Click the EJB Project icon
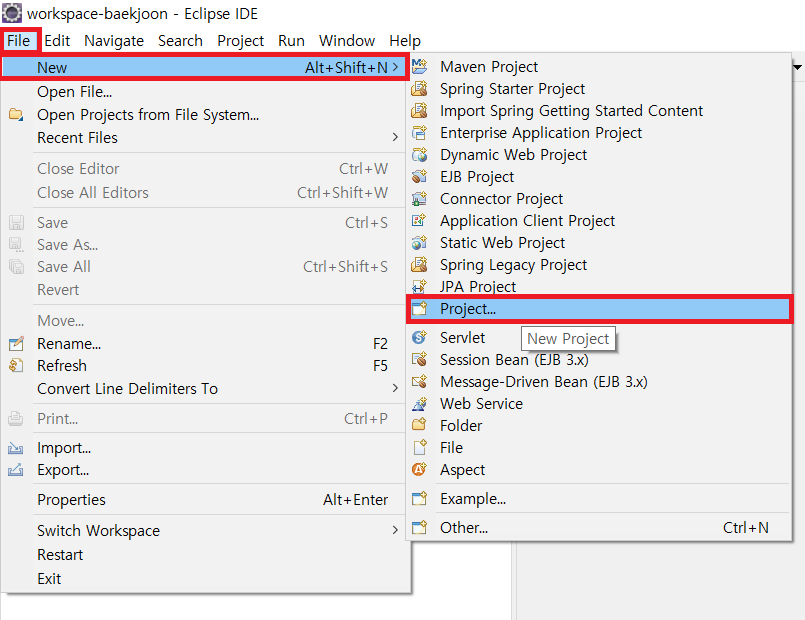Image resolution: width=805 pixels, height=620 pixels. click(419, 177)
